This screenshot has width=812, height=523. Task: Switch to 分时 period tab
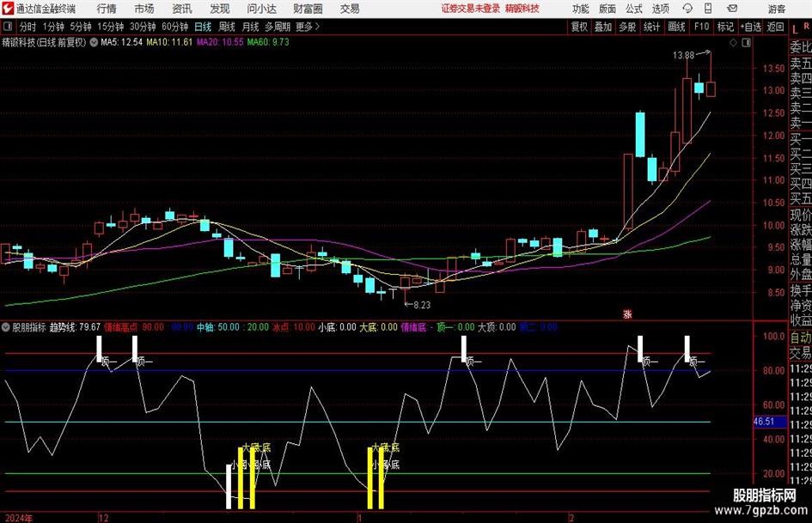pos(27,27)
